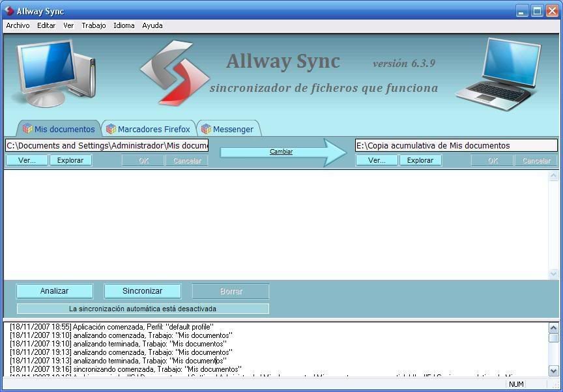Viewport: 563px width, 392px height.
Task: Click the log line "Aplicación comenzada"
Action: tap(111, 327)
